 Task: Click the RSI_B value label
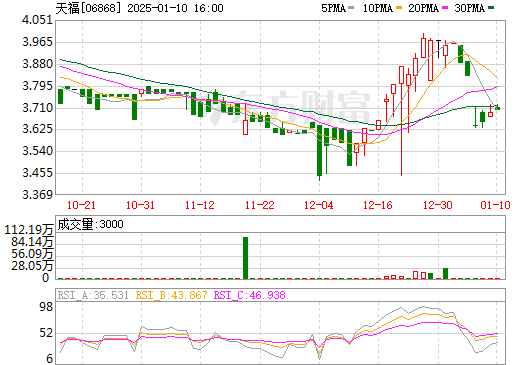tap(171, 295)
